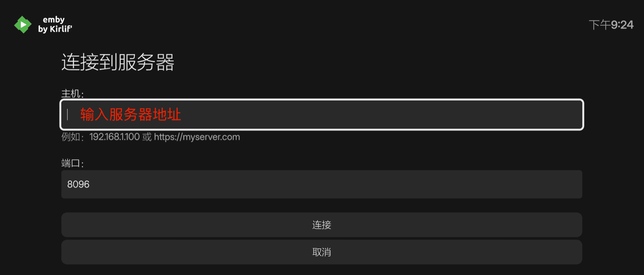This screenshot has width=644, height=275.
Task: Click the 8096 port value
Action: (78, 184)
